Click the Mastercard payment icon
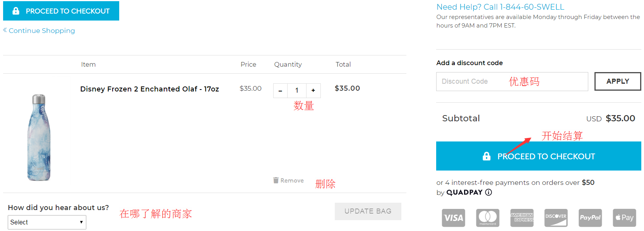 point(488,218)
